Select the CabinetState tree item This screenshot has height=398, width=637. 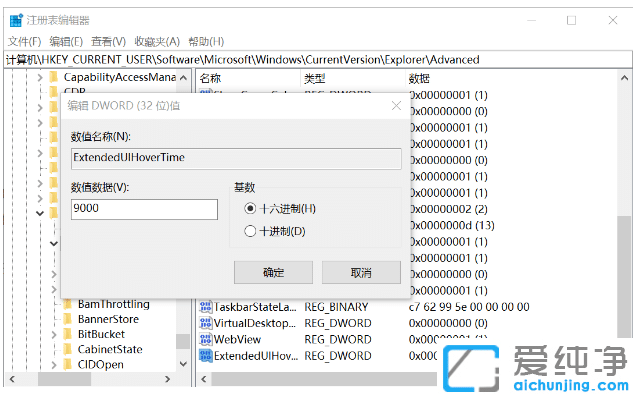[110, 349]
